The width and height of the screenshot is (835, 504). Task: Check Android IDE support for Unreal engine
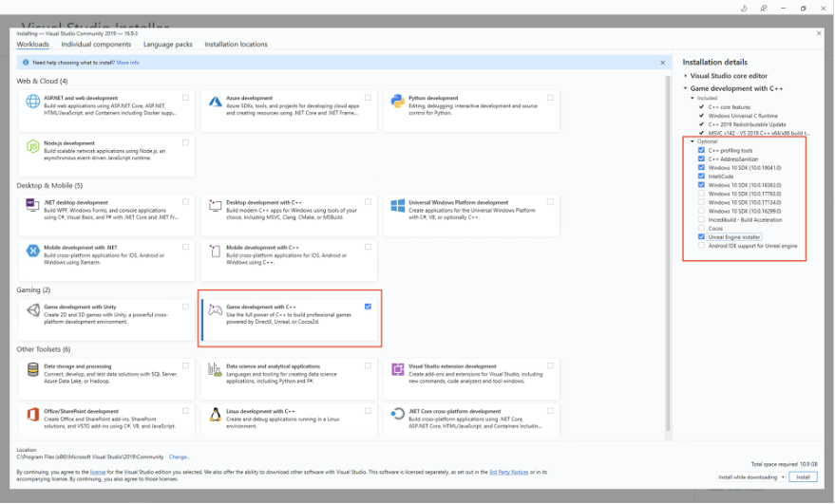(x=701, y=246)
